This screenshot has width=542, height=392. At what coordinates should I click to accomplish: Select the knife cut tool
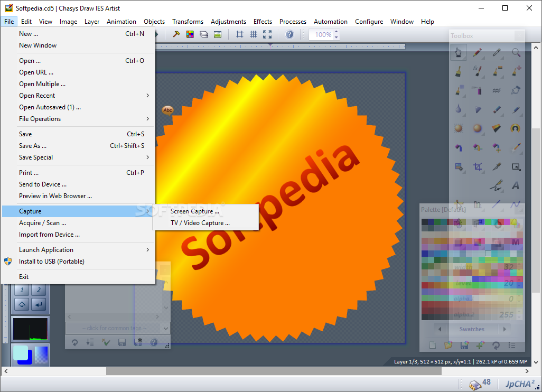coord(497,167)
